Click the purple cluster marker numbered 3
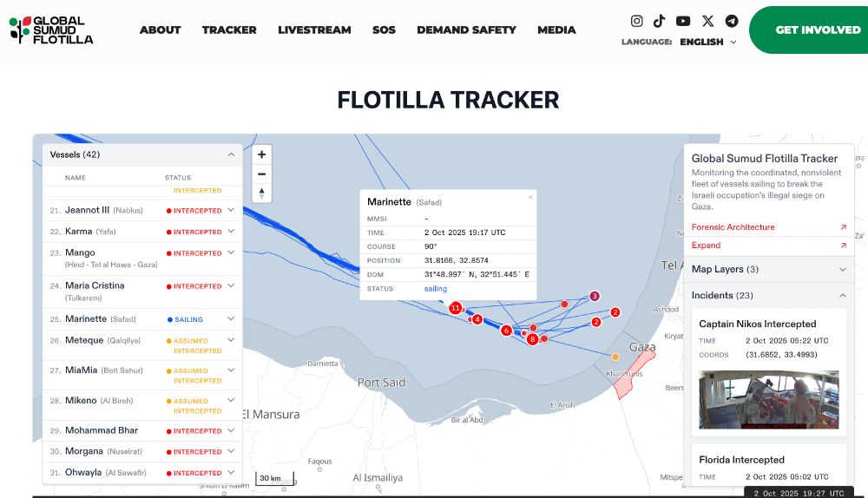Image resolution: width=868 pixels, height=498 pixels. 595,296
